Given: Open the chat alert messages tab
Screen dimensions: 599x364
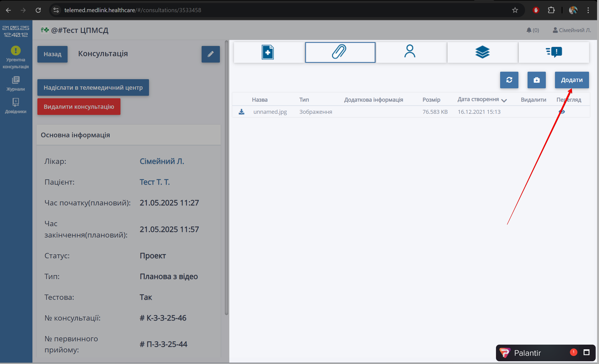Looking at the screenshot, I should tap(554, 52).
